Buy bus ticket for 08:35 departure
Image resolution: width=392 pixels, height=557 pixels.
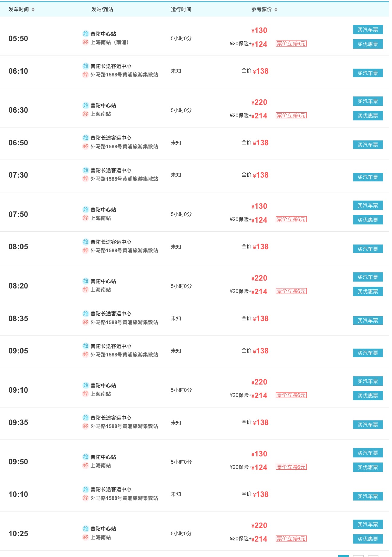368,320
